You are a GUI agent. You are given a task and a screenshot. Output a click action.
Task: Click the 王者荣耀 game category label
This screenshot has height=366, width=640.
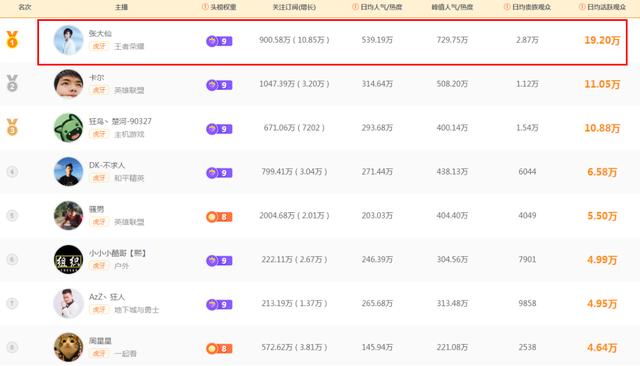tap(129, 47)
